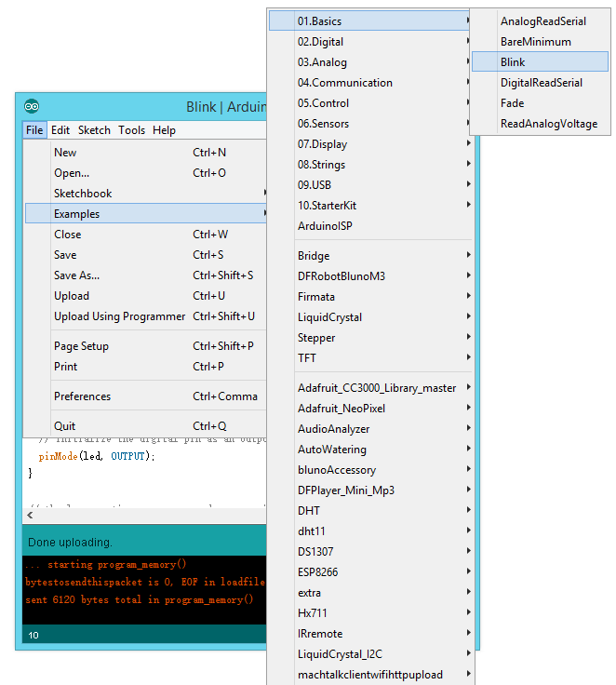Expand the 10.StarterKit submenu

(x=370, y=206)
